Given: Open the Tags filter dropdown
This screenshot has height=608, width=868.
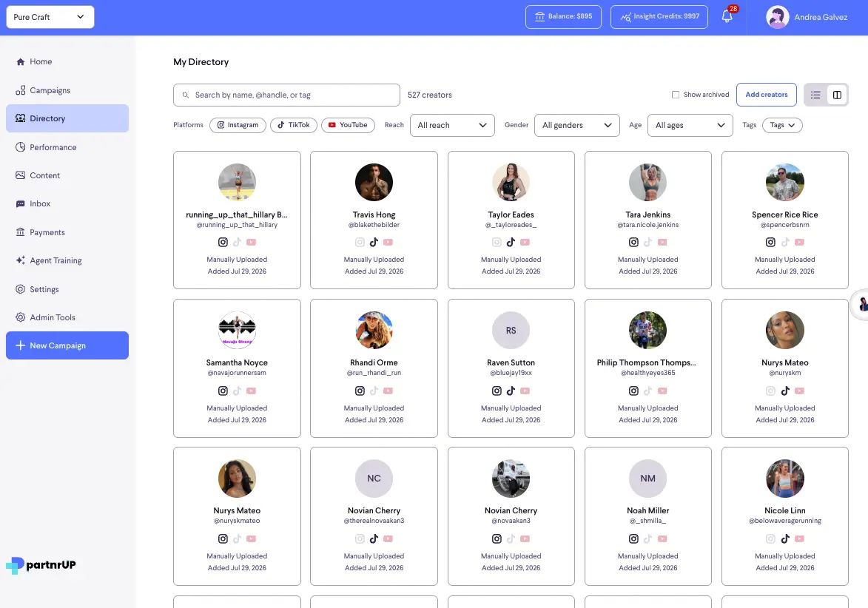Looking at the screenshot, I should point(782,125).
